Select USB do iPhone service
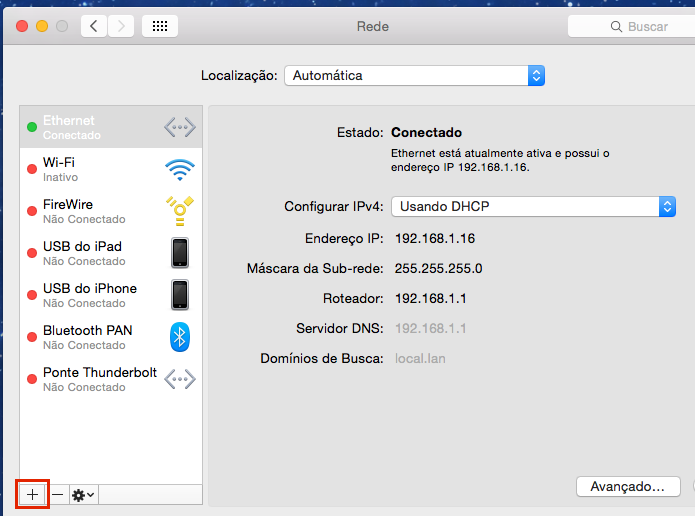Screen dimensions: 695x516 pyautogui.click(x=111, y=295)
